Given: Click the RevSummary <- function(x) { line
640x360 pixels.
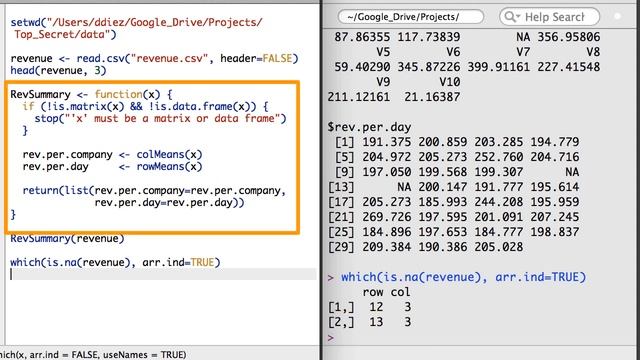Looking at the screenshot, I should coord(91,94).
